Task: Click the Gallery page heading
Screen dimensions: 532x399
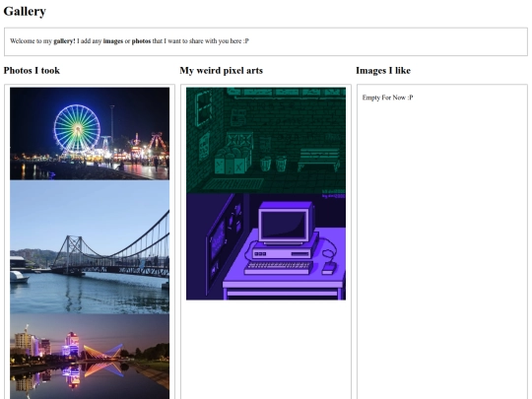Action: click(x=25, y=11)
